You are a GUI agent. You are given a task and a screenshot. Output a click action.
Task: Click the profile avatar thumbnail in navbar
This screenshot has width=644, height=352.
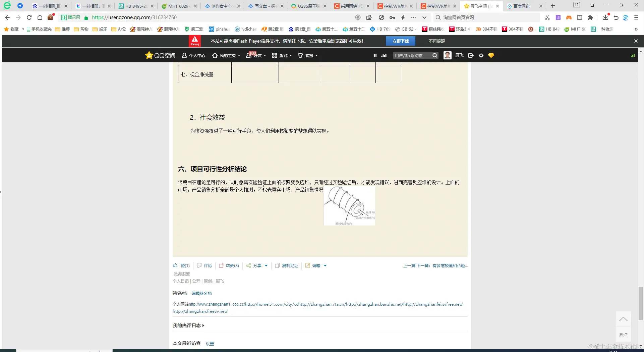click(447, 55)
